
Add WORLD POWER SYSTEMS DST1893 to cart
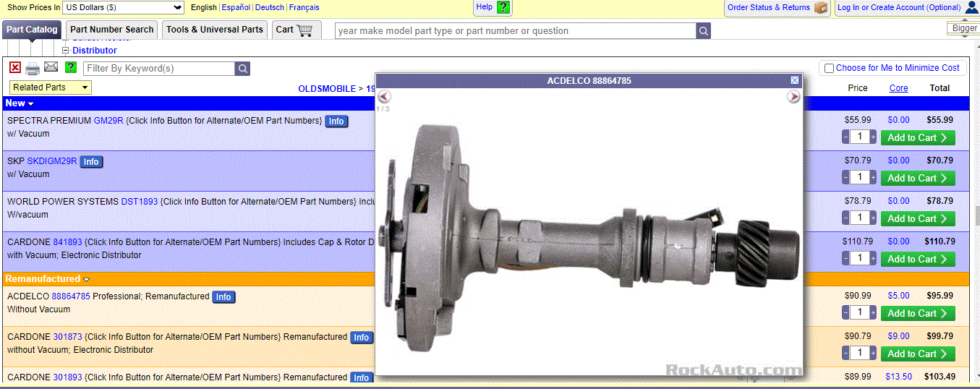click(918, 218)
